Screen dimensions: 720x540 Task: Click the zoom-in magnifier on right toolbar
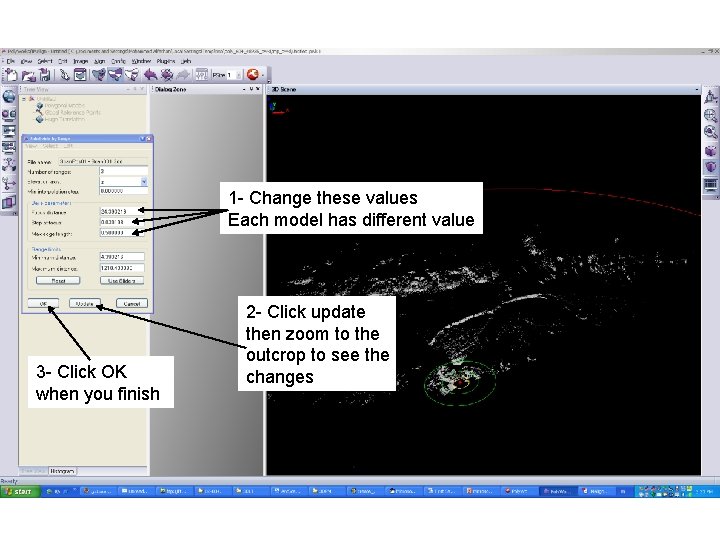pos(711,115)
